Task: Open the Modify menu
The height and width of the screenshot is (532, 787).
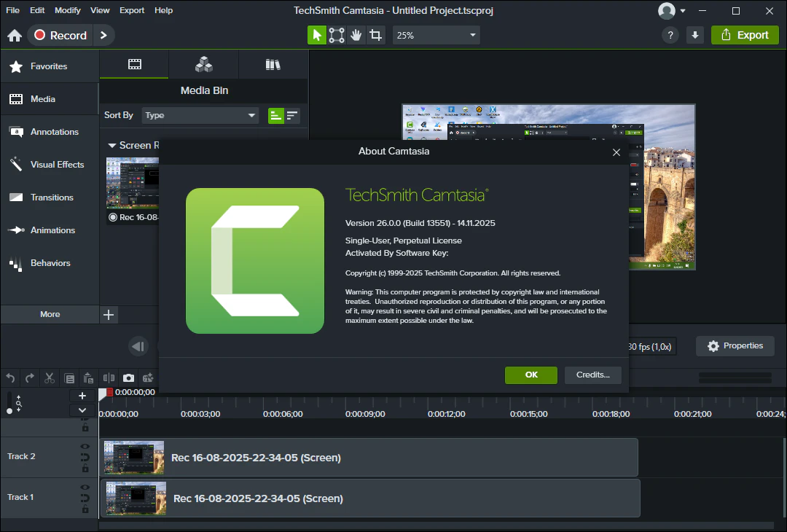Action: pyautogui.click(x=68, y=10)
